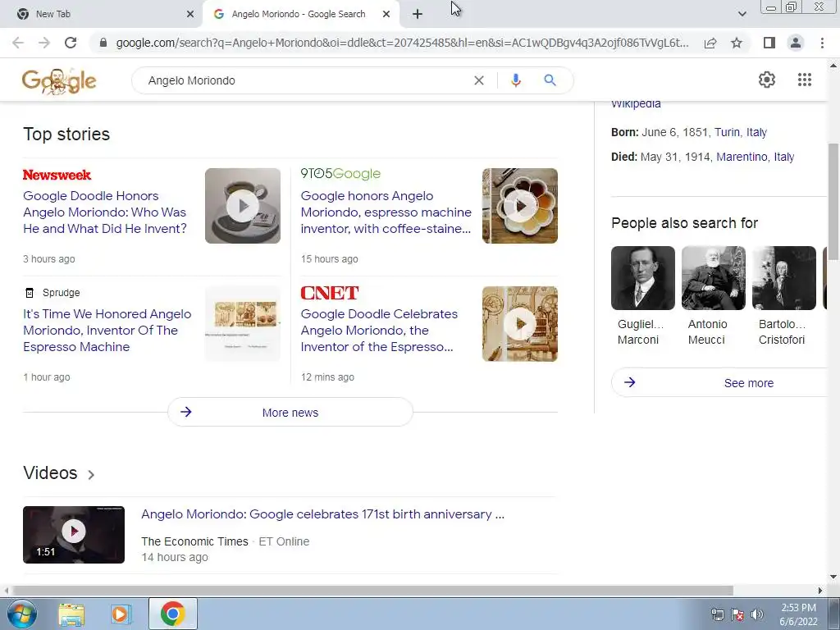The width and height of the screenshot is (840, 630).
Task: Open the Chrome side panel icon
Action: 769,43
